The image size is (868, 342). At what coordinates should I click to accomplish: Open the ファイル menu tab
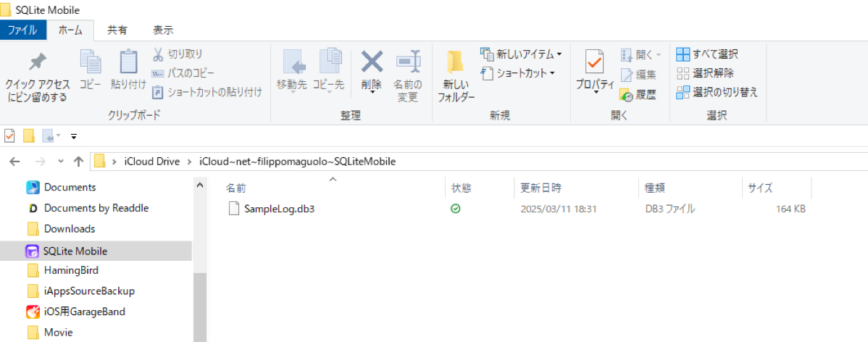[x=22, y=30]
